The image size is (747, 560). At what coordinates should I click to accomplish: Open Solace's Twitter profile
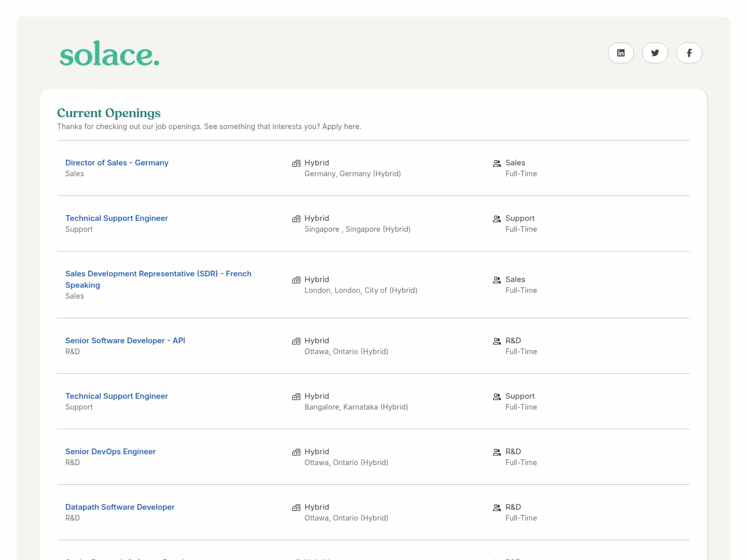point(655,53)
